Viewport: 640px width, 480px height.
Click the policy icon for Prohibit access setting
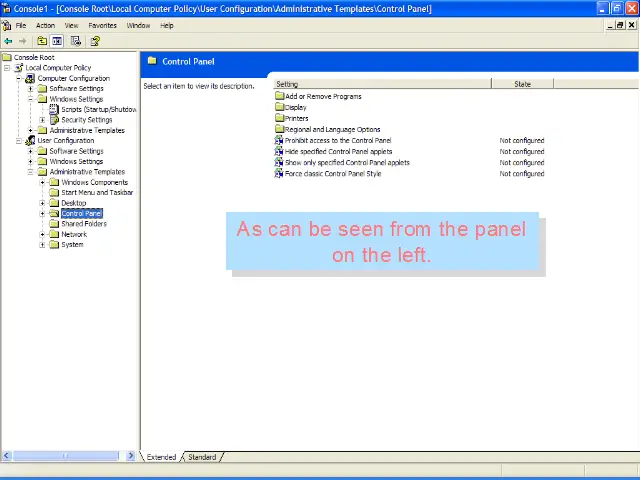[x=279, y=140]
